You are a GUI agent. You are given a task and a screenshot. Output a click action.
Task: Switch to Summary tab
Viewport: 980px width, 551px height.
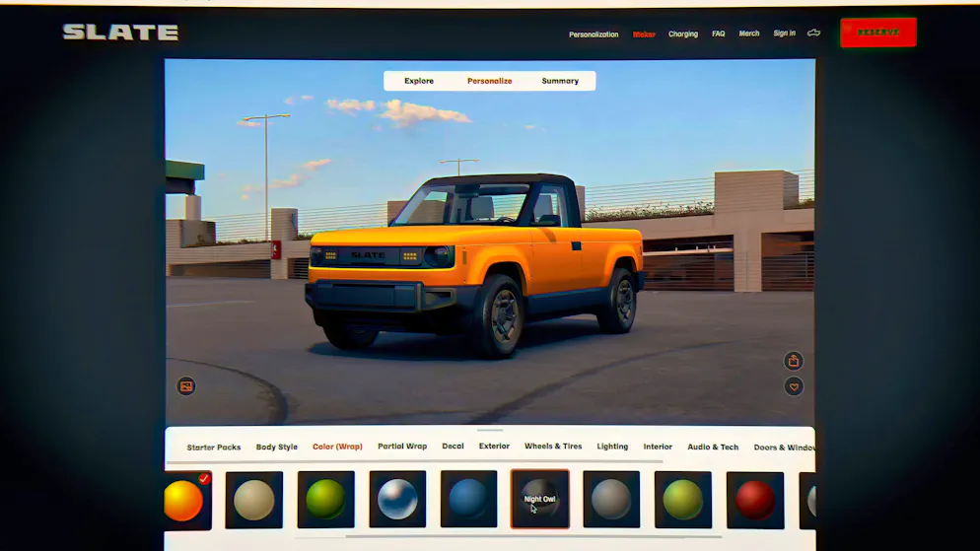point(560,81)
